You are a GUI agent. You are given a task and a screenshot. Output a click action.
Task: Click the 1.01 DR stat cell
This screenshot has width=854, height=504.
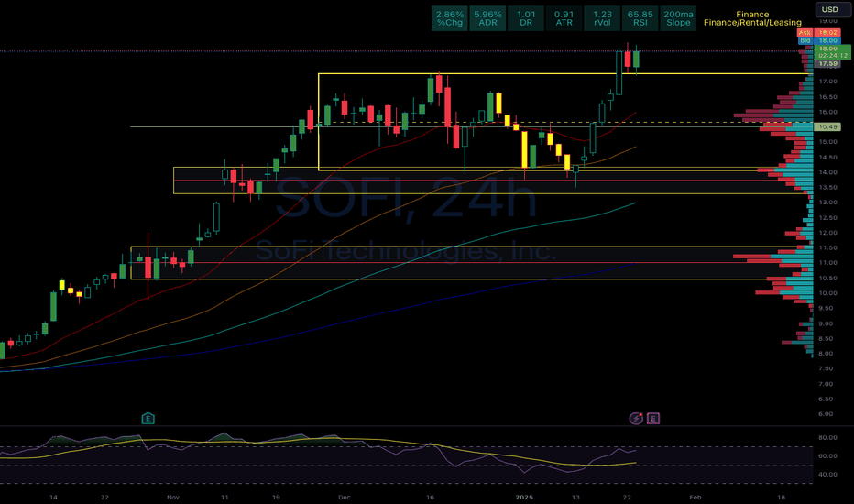point(526,18)
